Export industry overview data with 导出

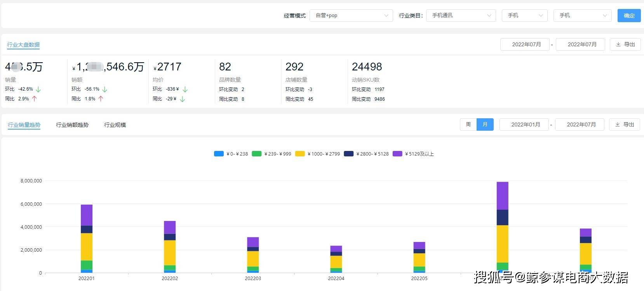click(x=625, y=44)
